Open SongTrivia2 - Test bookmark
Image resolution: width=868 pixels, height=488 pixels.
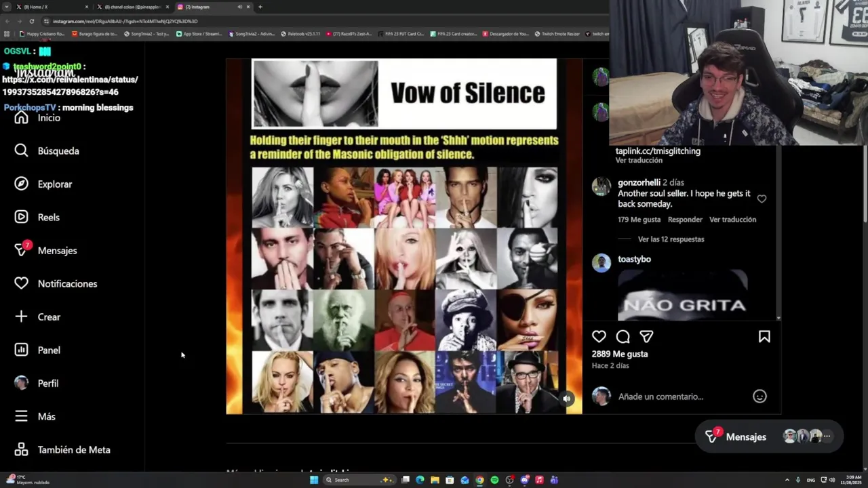click(x=146, y=34)
